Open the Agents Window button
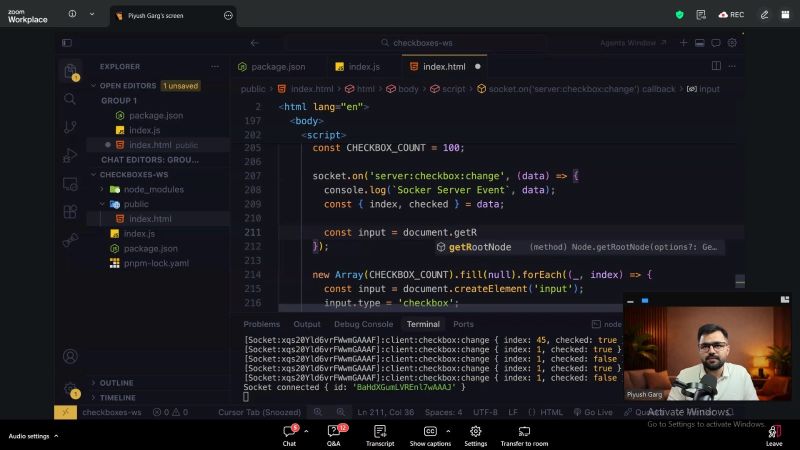Image resolution: width=800 pixels, height=450 pixels. (x=633, y=43)
